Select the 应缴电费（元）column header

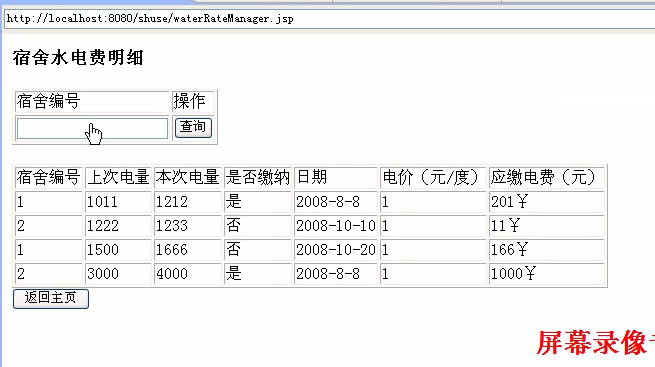pyautogui.click(x=547, y=177)
